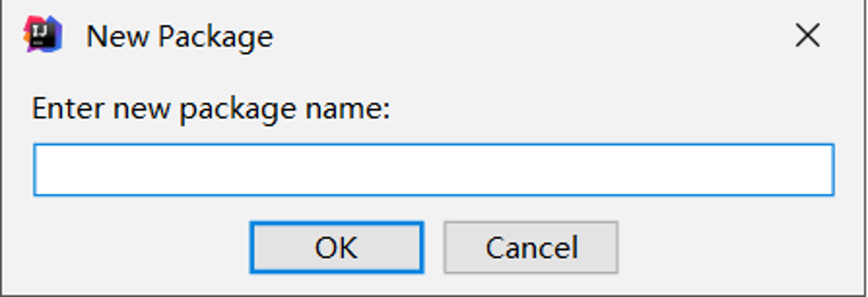The image size is (868, 297).
Task: Activate the text box below the label
Action: pyautogui.click(x=434, y=170)
